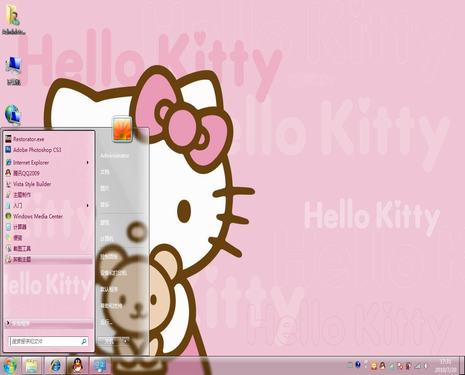465x375 pixels.
Task: Open 音乐 (Music) link
Action: point(105,204)
